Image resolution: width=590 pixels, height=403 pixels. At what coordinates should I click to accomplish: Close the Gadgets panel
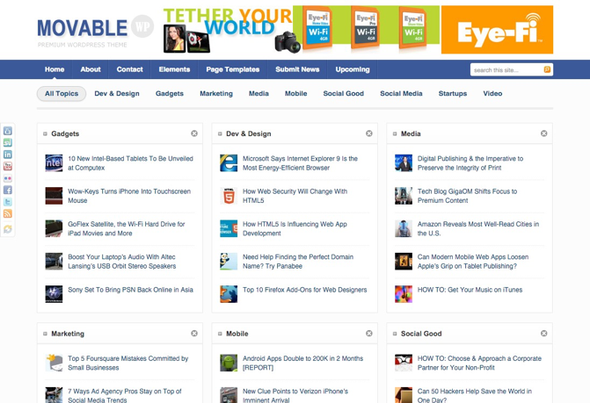[x=194, y=133]
